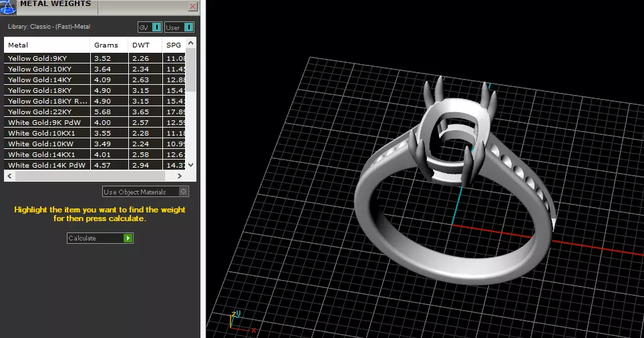Click the vertical scrollbar thumb
The image size is (644, 338).
pyautogui.click(x=190, y=70)
